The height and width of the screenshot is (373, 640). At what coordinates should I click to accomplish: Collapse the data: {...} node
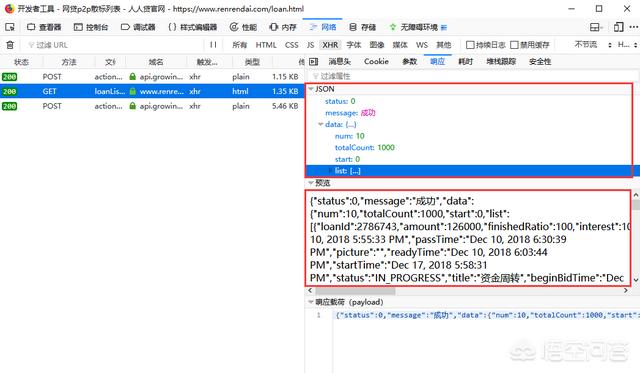point(321,124)
